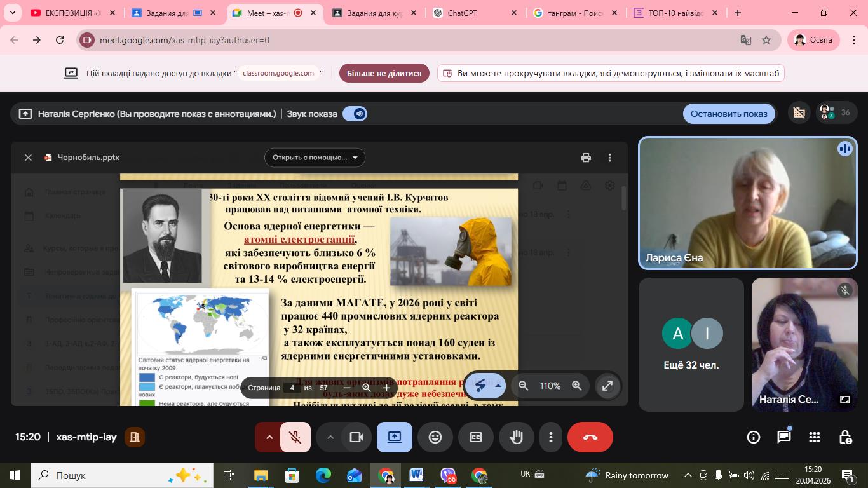Image resolution: width=868 pixels, height=488 pixels.
Task: Enter fullscreen for the shared presentation
Action: 607,386
